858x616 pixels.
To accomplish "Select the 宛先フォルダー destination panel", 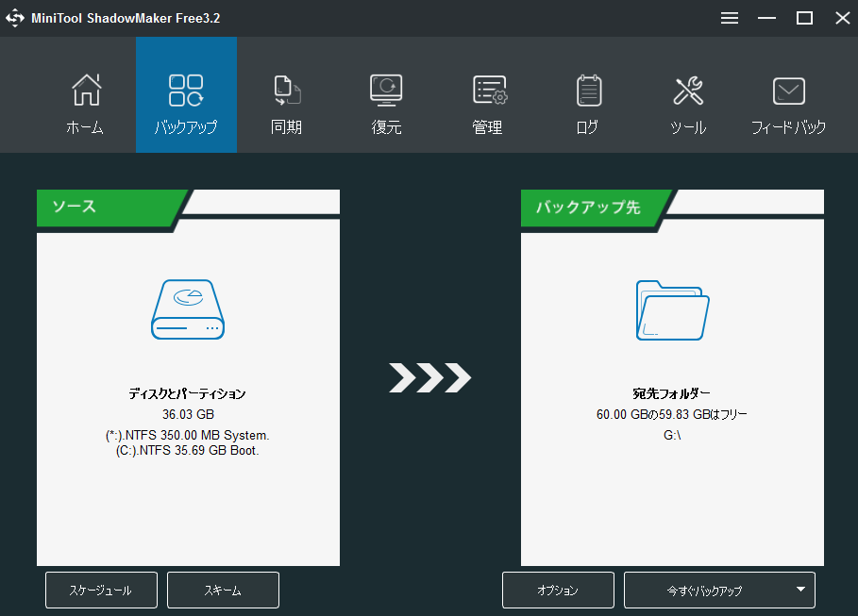I will pyautogui.click(x=671, y=396).
